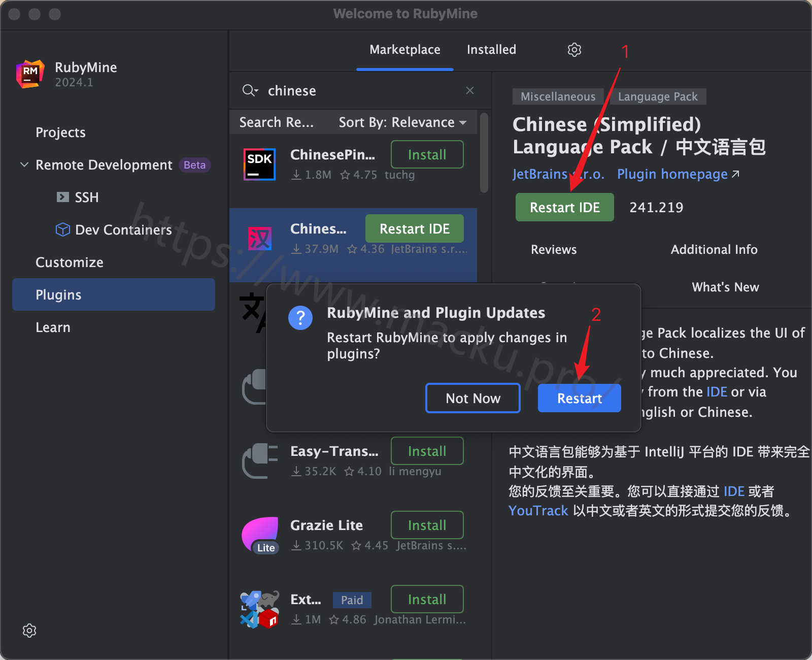Click the Dev Containers cube icon
812x660 pixels.
click(62, 229)
